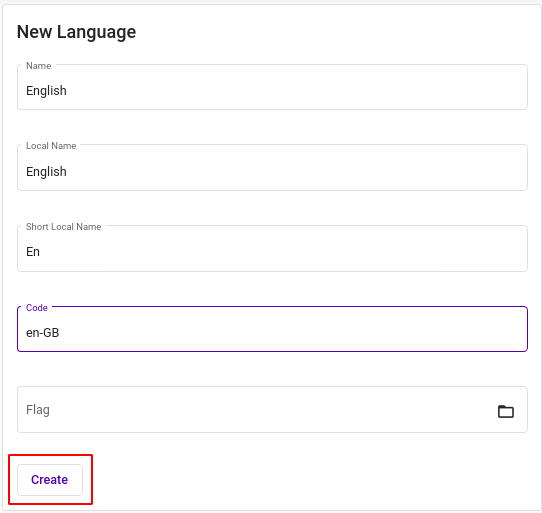Open the Flag file browser folder icon
542x513 pixels.
[x=505, y=411]
